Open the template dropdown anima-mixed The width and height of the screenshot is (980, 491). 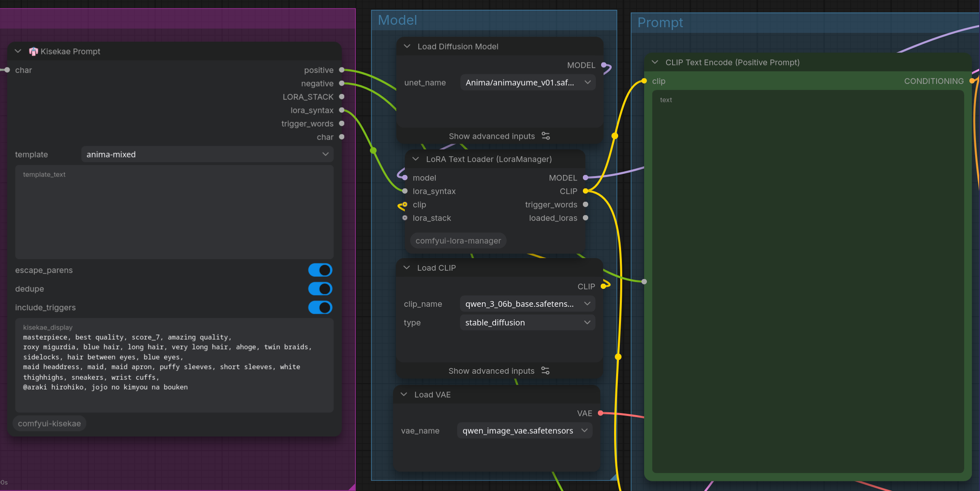coord(207,155)
